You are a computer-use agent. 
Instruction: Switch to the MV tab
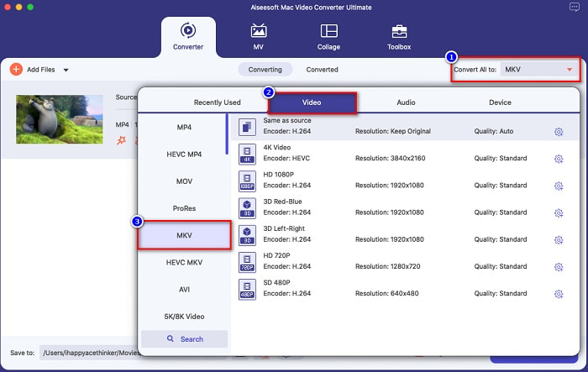coord(259,37)
